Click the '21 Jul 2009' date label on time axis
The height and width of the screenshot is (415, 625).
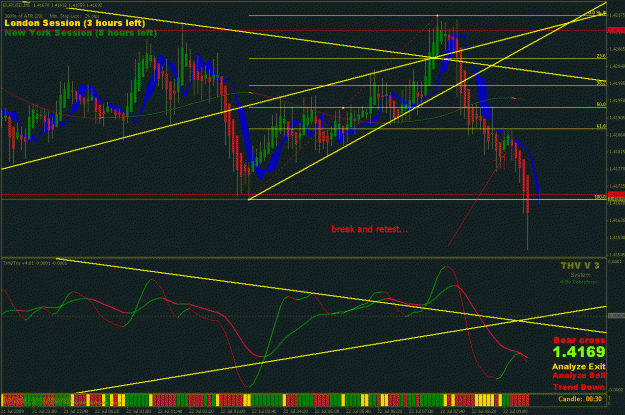[x=12, y=411]
